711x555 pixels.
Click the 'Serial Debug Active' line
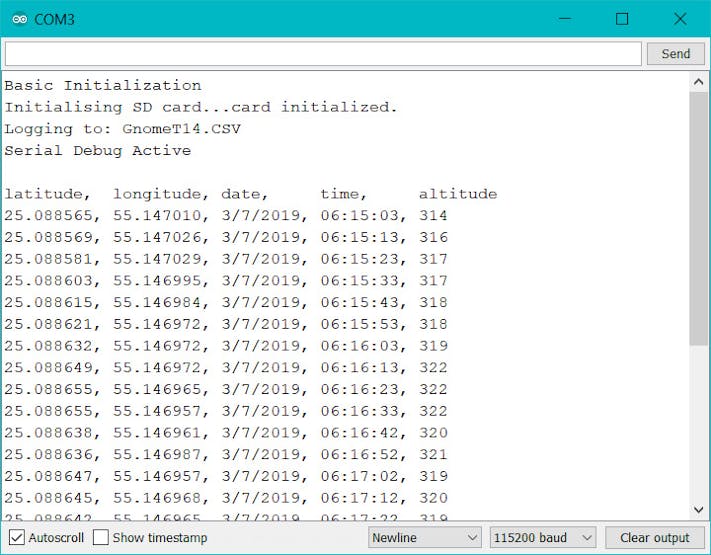click(x=98, y=151)
